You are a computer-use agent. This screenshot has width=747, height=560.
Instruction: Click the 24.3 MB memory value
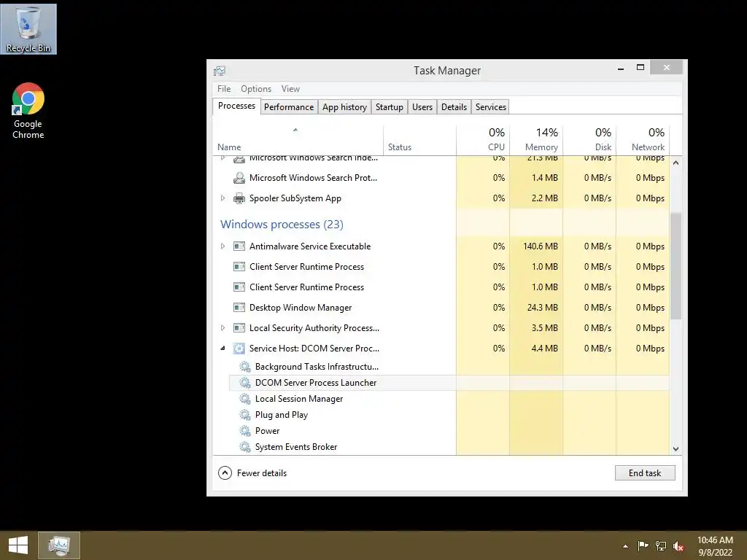pos(542,308)
